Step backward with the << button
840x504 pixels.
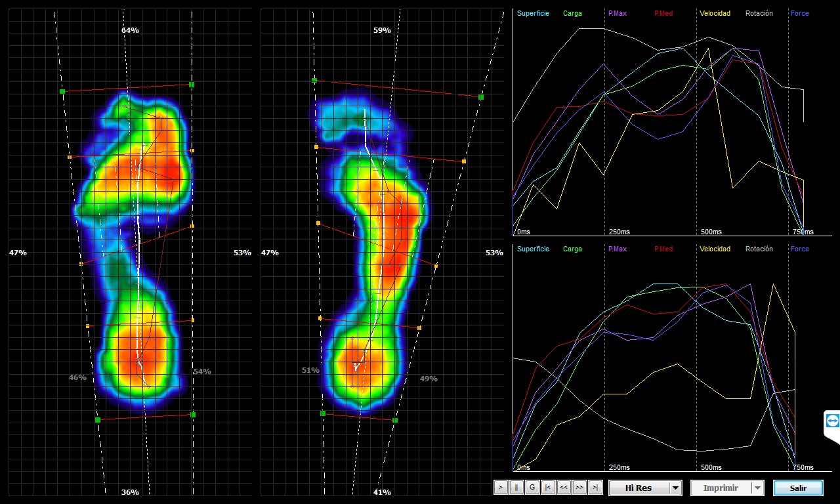564,488
